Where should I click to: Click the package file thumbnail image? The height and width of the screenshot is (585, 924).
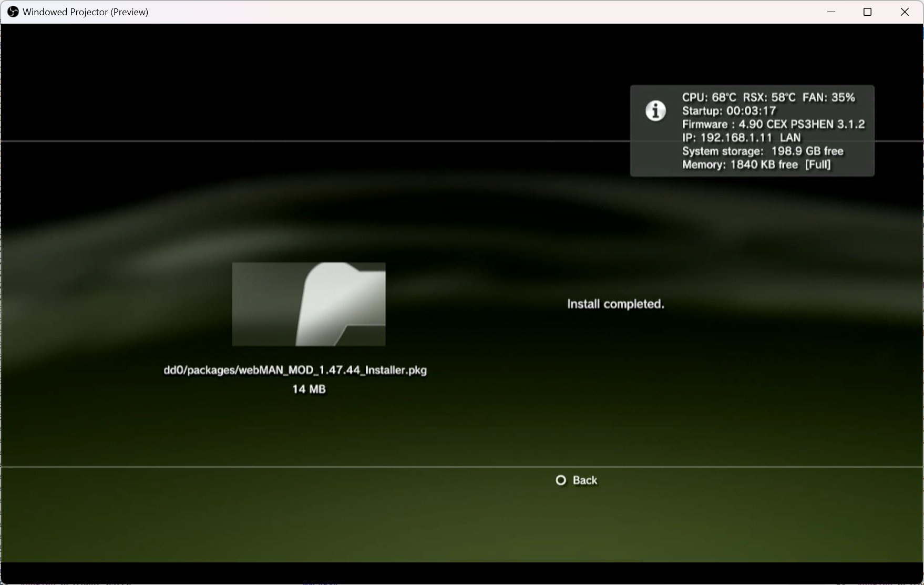(x=309, y=304)
